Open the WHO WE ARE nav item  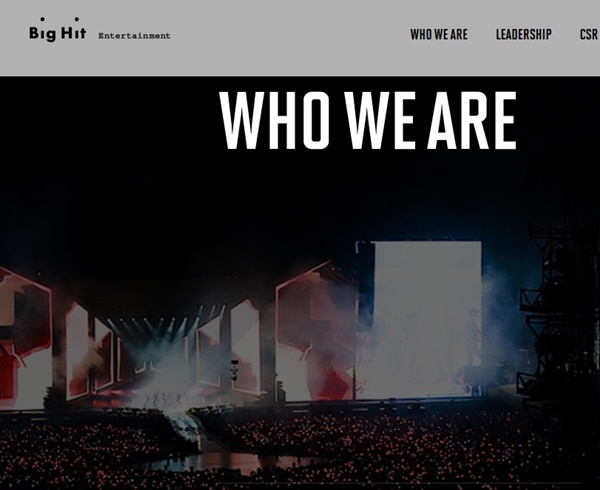coord(439,34)
